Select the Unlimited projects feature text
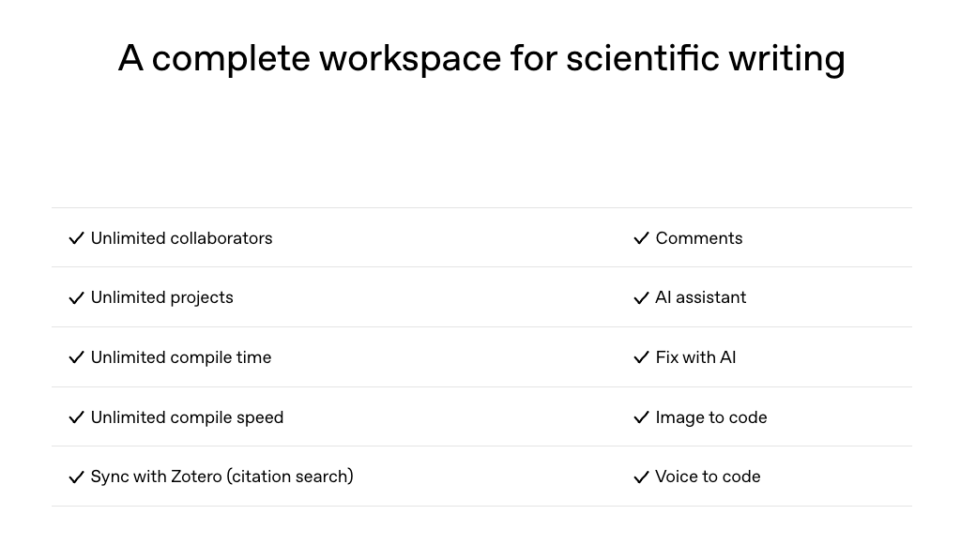Viewport: 961px width, 560px height. click(161, 297)
